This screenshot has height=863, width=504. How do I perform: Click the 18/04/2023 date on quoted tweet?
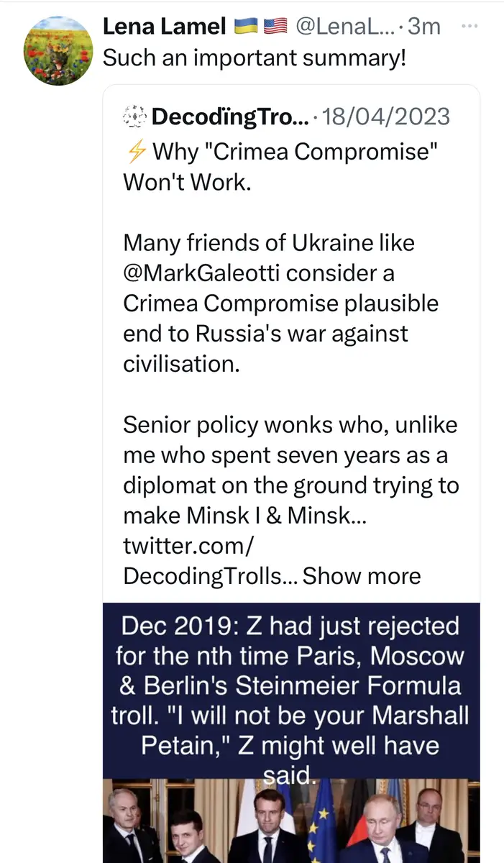tap(387, 117)
